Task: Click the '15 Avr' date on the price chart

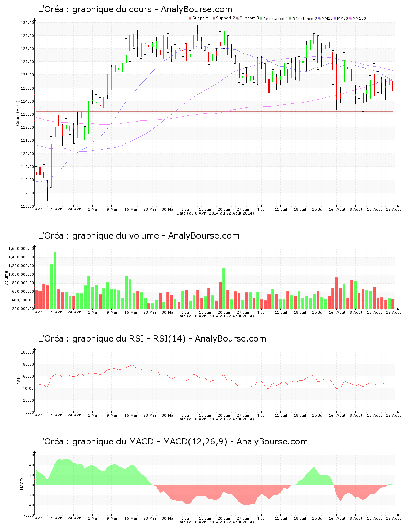Action: 55,209
